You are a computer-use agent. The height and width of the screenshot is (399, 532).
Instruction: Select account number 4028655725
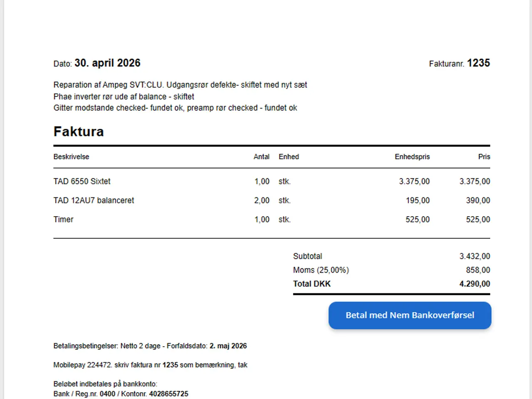(x=169, y=394)
